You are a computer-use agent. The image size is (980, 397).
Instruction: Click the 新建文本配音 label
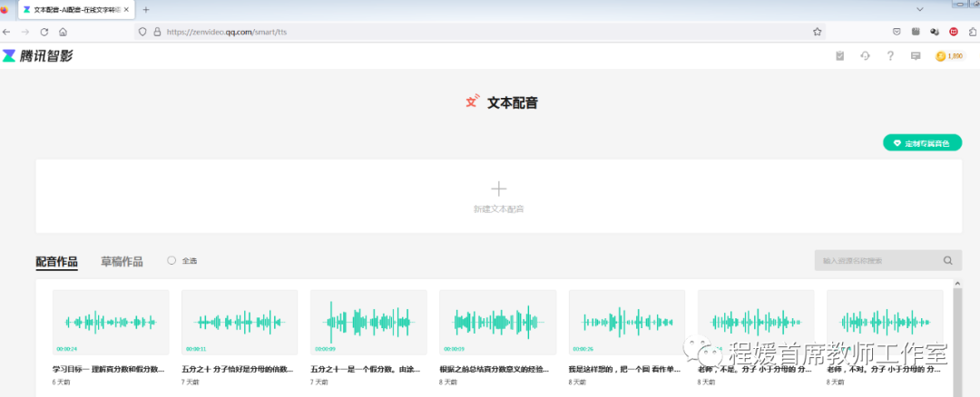click(x=499, y=209)
